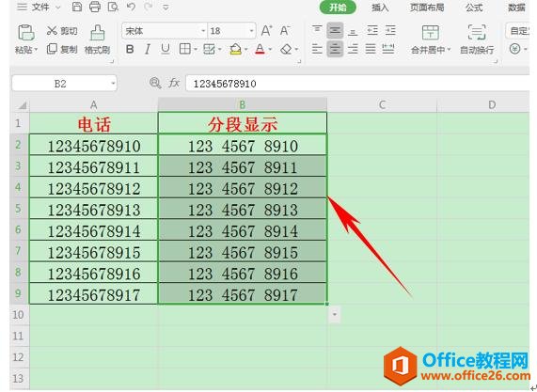Switch to the 页面布局 tab
This screenshot has width=537, height=392.
(x=427, y=8)
